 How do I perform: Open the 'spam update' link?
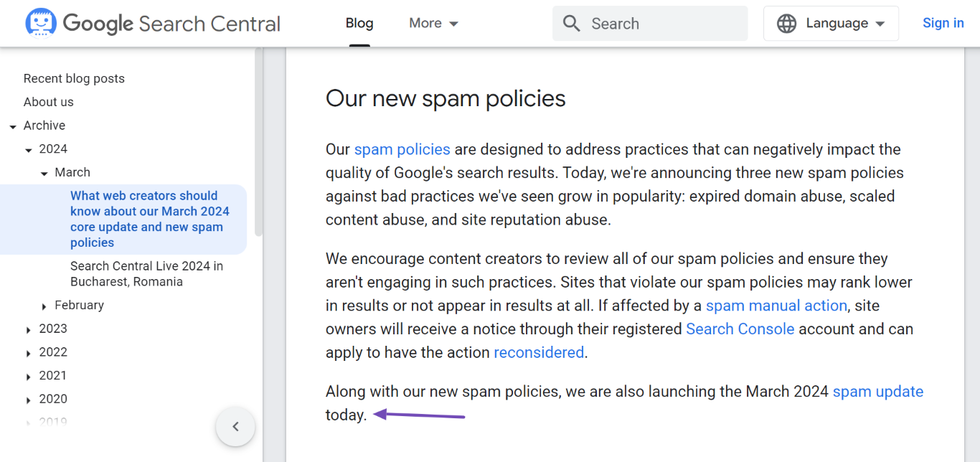878,392
